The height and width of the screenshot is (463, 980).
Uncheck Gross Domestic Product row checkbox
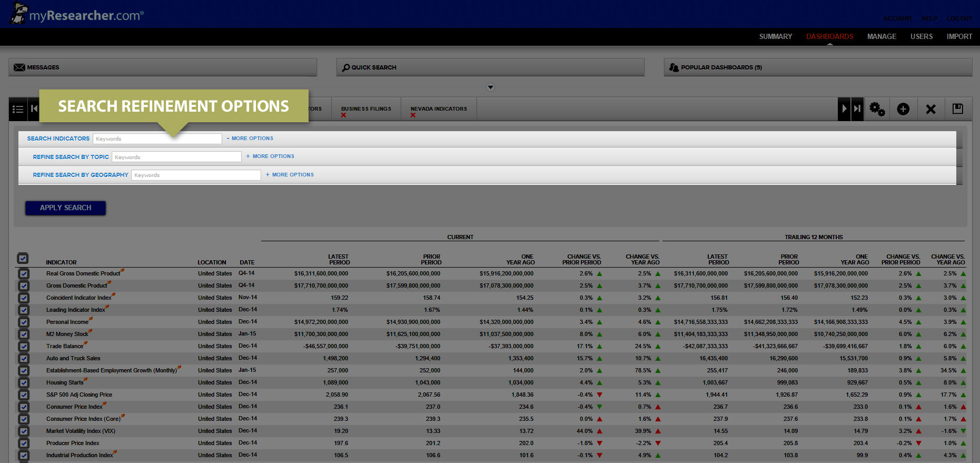pos(24,286)
